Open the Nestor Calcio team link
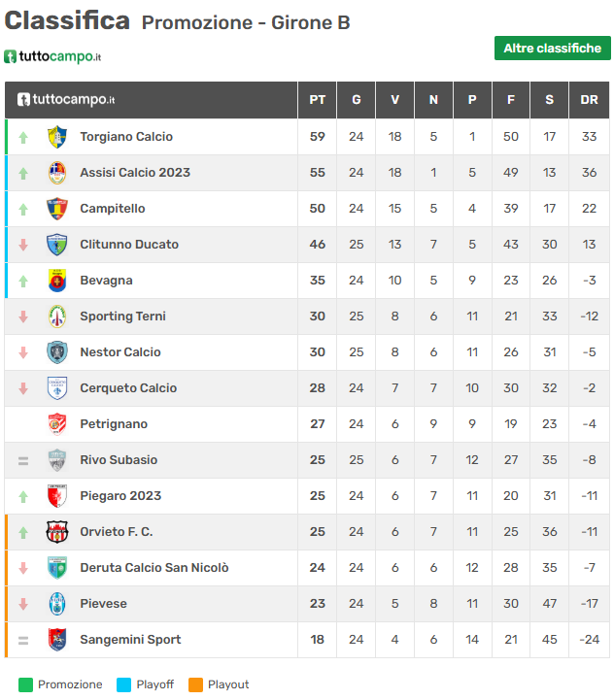Screen dimensions: 614x700 tap(120, 352)
